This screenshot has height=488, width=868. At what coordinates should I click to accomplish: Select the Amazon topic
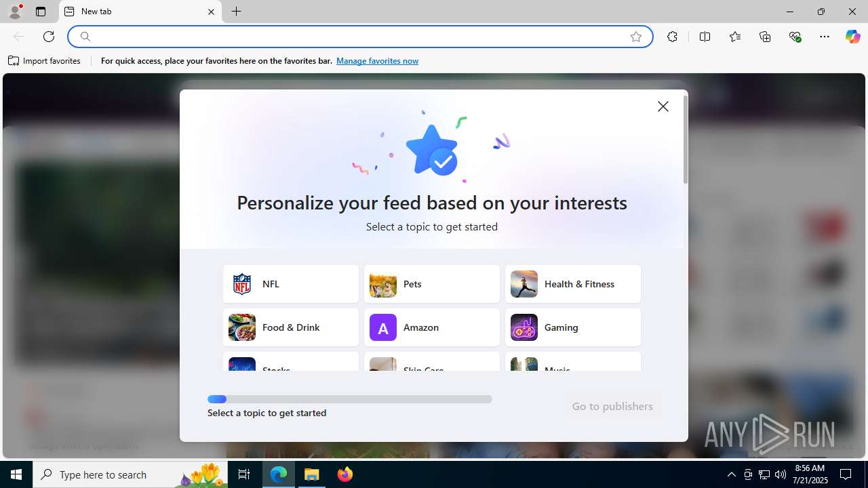[x=432, y=327]
